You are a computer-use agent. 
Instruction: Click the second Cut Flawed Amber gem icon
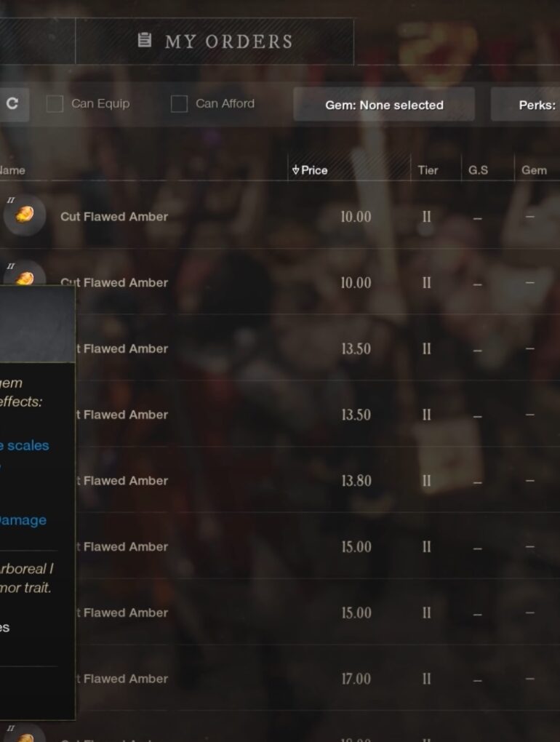[x=25, y=276]
